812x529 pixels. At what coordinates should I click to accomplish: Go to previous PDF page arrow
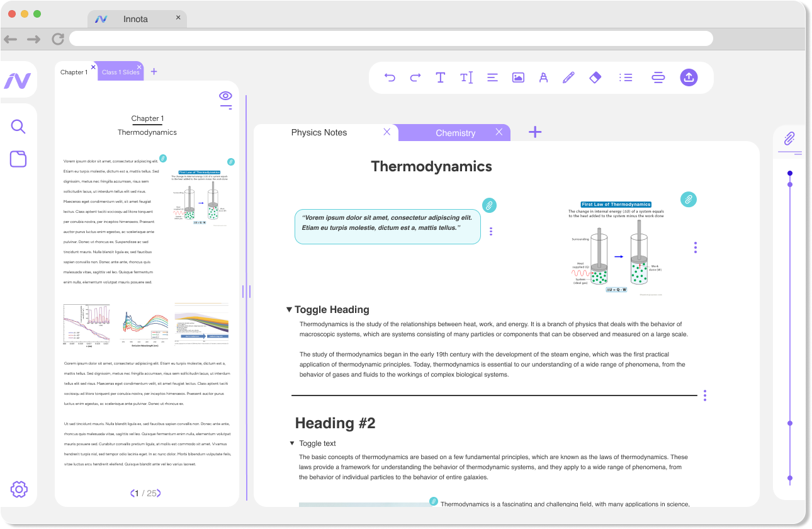132,493
